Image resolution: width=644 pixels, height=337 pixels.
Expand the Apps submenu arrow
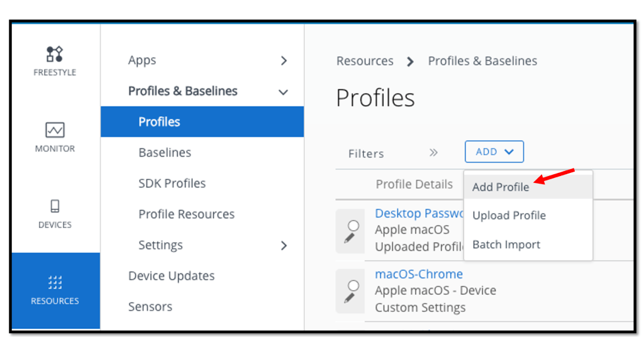click(284, 60)
